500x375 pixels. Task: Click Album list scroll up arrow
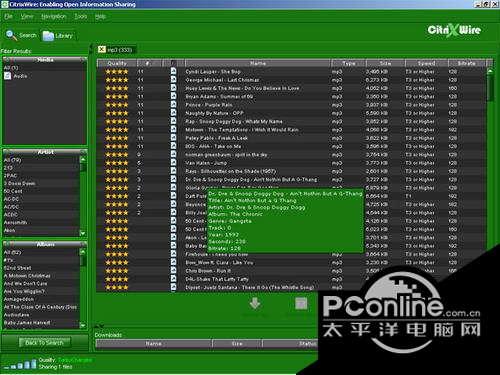(x=83, y=252)
